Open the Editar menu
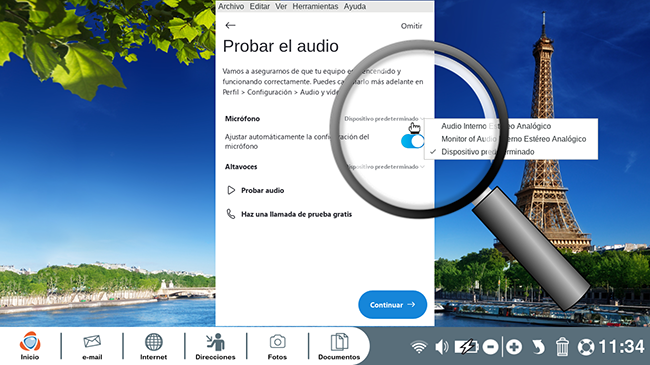The width and height of the screenshot is (650, 365). click(x=260, y=6)
